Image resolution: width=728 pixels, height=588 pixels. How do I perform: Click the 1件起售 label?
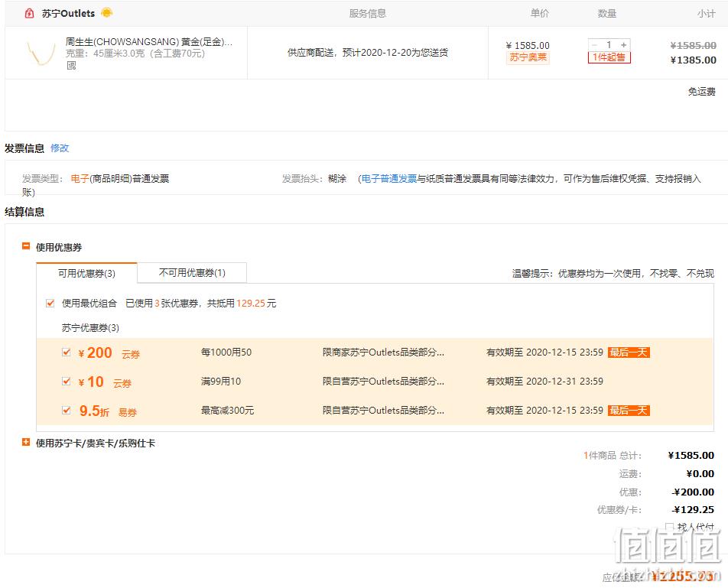tap(609, 57)
